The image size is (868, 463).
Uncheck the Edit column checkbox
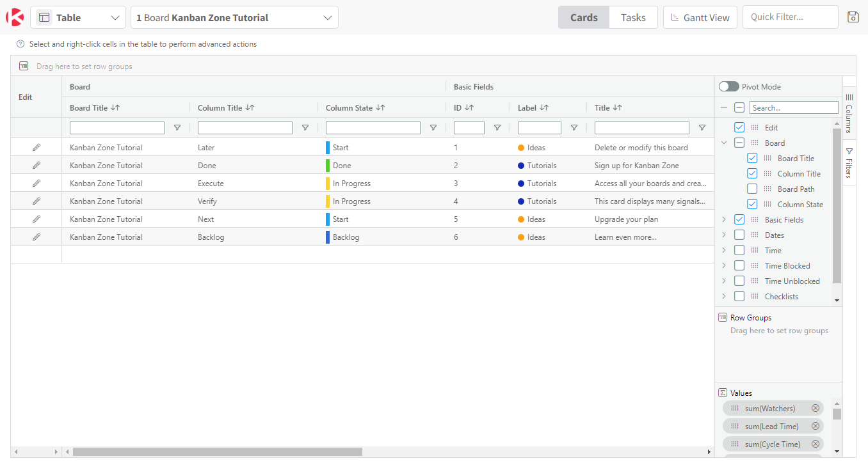pyautogui.click(x=739, y=127)
